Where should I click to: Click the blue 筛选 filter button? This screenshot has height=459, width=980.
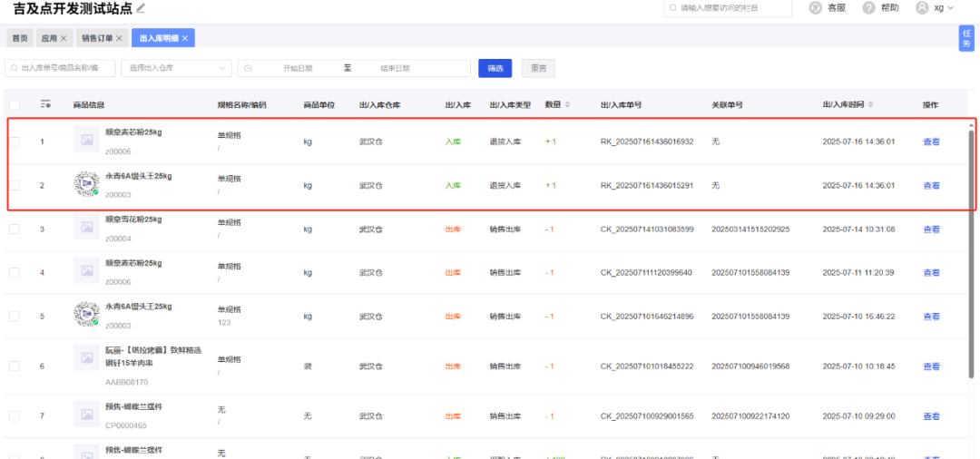[x=495, y=68]
